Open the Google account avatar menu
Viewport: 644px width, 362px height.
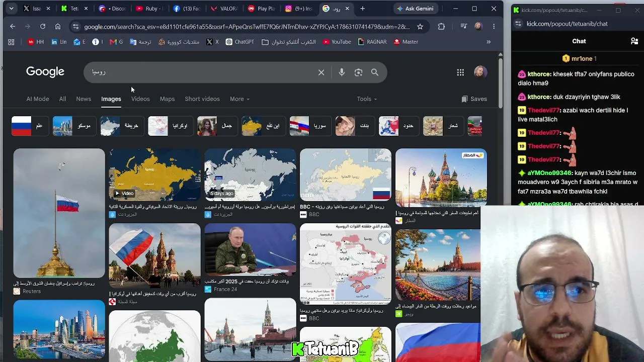point(480,72)
